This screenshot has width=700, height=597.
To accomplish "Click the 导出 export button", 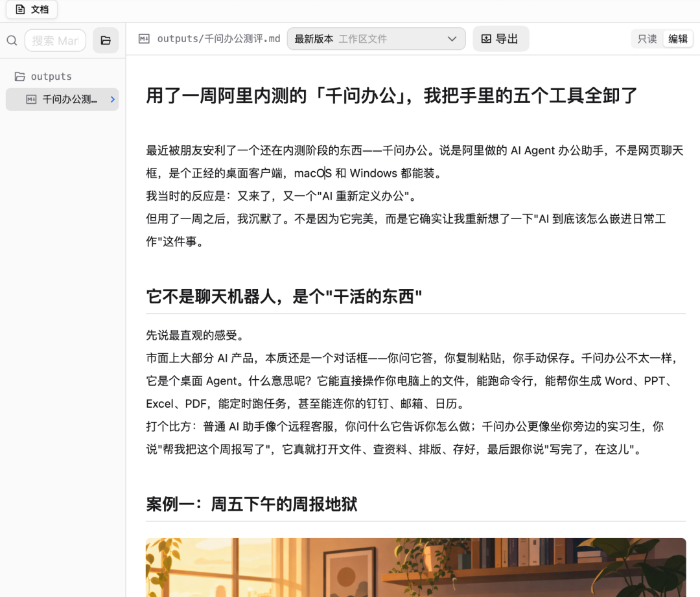I will coord(500,39).
